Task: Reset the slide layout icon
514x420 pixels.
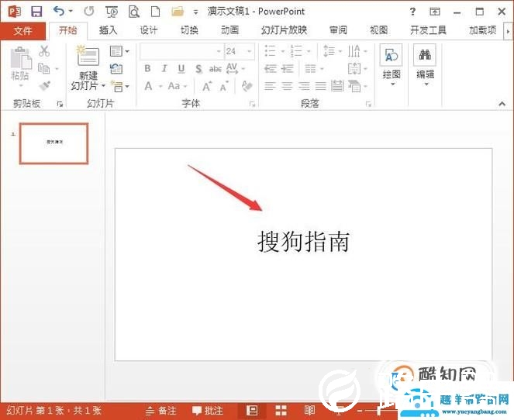Action: coord(116,68)
